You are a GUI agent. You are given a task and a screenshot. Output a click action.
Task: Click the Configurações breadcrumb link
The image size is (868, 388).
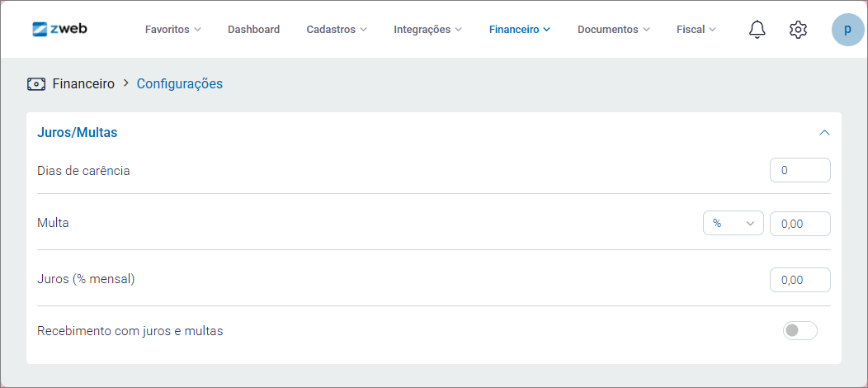pos(179,84)
